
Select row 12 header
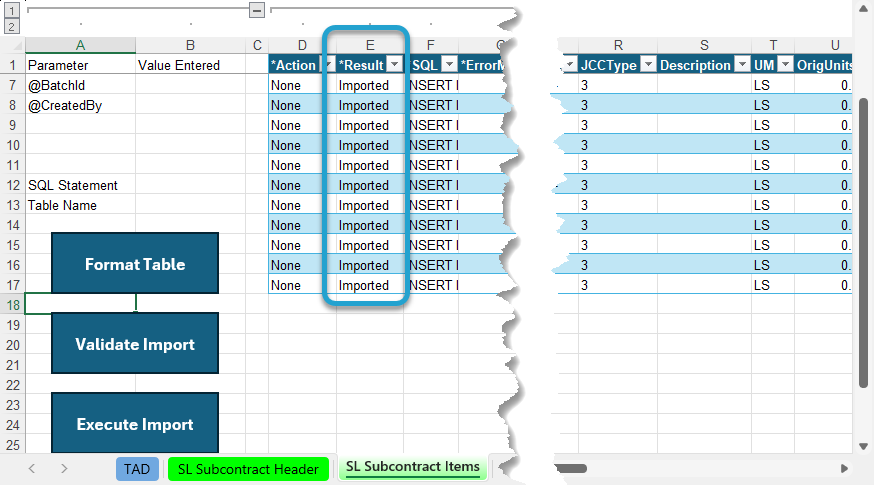click(x=13, y=185)
